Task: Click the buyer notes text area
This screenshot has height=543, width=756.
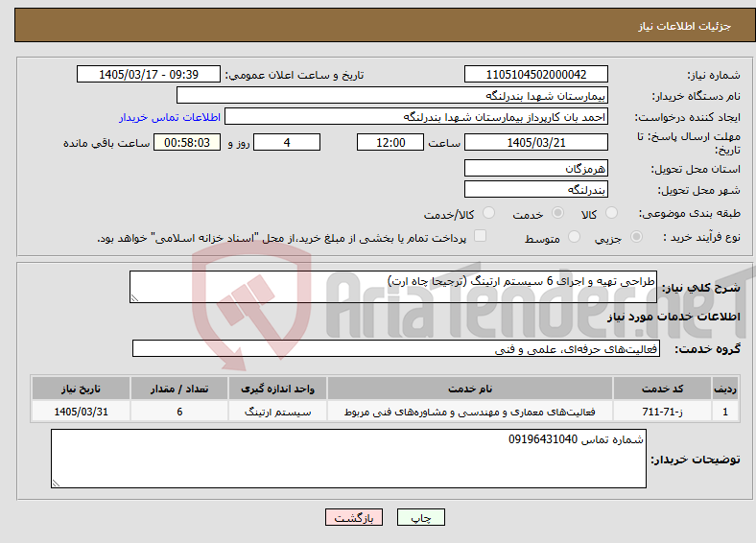Action: point(348,459)
